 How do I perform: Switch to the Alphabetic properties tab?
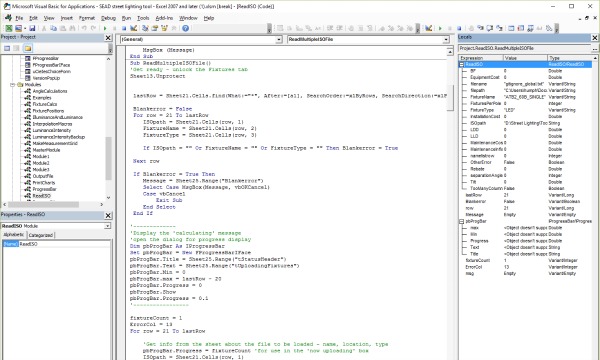(x=14, y=235)
